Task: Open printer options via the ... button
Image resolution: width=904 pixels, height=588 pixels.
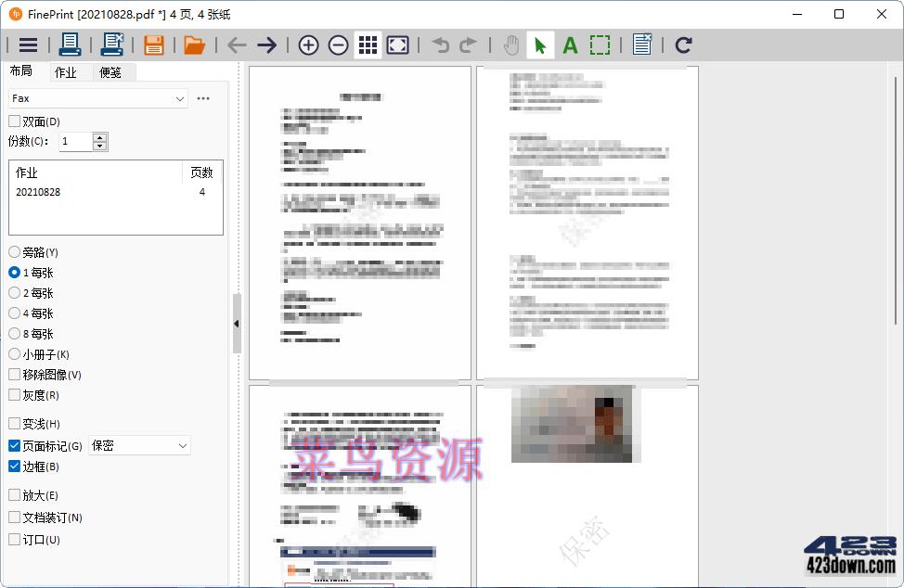Action: click(203, 98)
